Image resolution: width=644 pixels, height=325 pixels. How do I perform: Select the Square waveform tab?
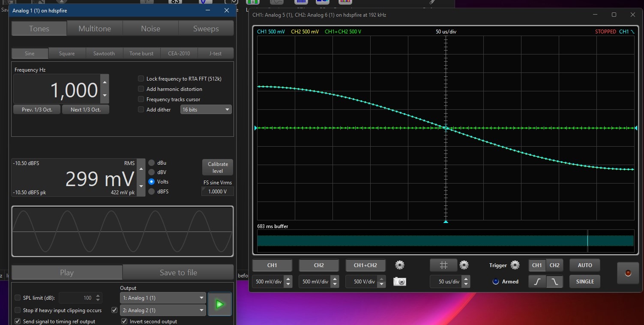pos(67,53)
